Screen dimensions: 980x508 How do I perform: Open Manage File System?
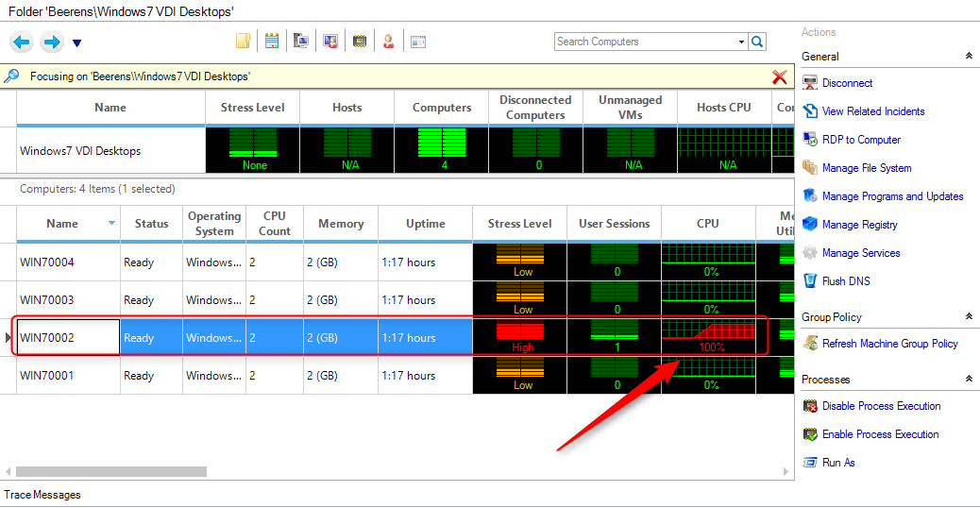(867, 168)
